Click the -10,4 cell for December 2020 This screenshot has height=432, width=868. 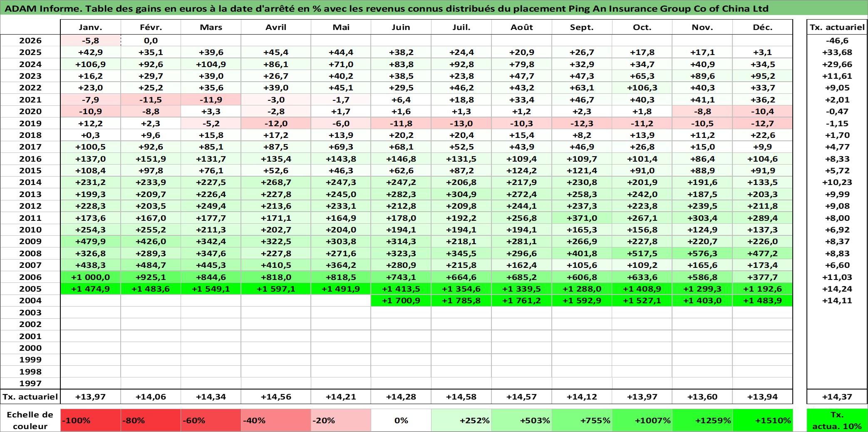coord(762,111)
